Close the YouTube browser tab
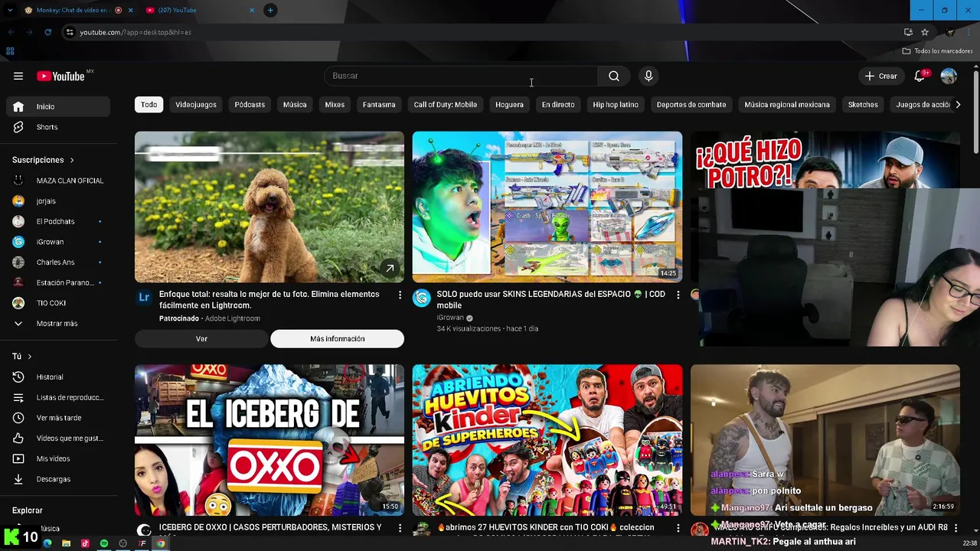This screenshot has width=980, height=551. pos(252,10)
